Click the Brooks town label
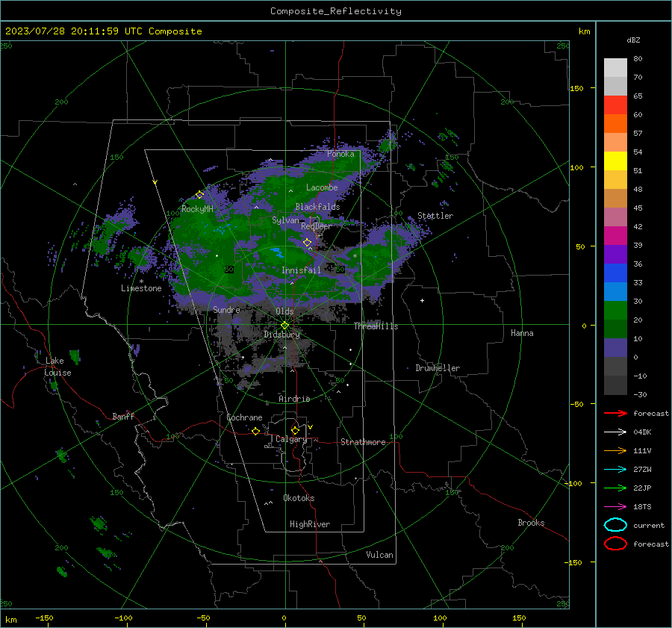The height and width of the screenshot is (628, 672). [x=531, y=523]
